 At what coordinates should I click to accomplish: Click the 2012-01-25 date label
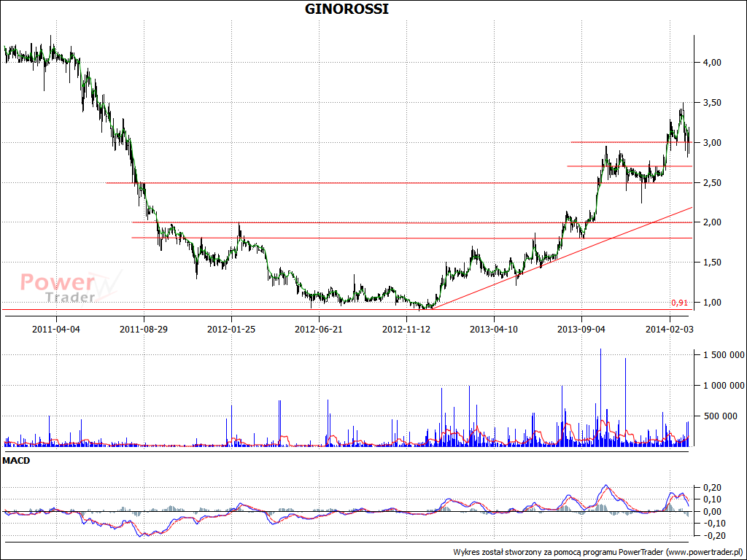(x=231, y=329)
